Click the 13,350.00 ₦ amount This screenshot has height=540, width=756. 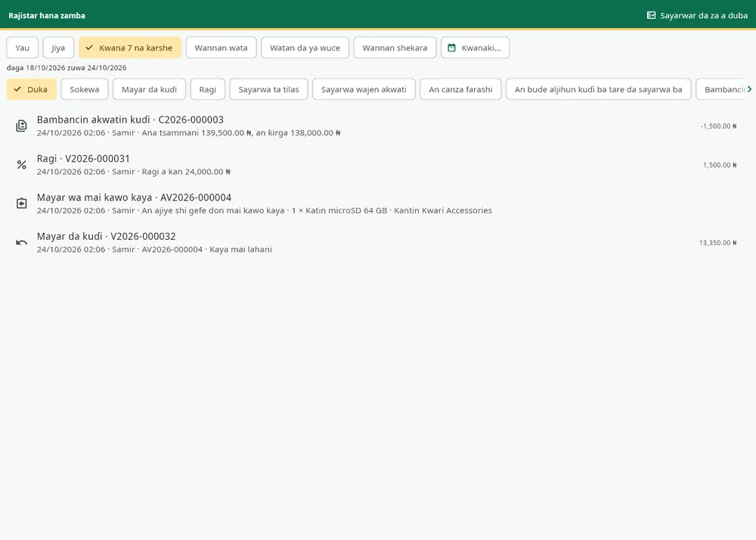[x=718, y=243]
